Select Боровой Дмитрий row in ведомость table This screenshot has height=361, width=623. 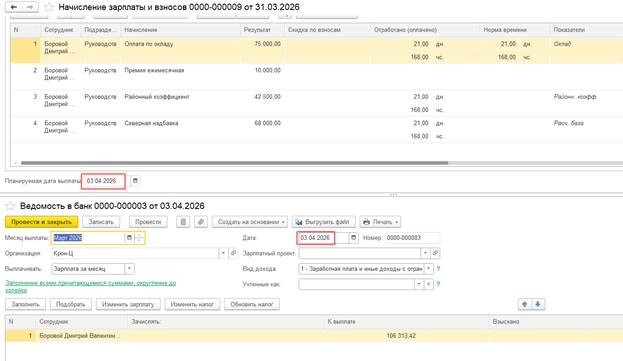click(x=314, y=336)
